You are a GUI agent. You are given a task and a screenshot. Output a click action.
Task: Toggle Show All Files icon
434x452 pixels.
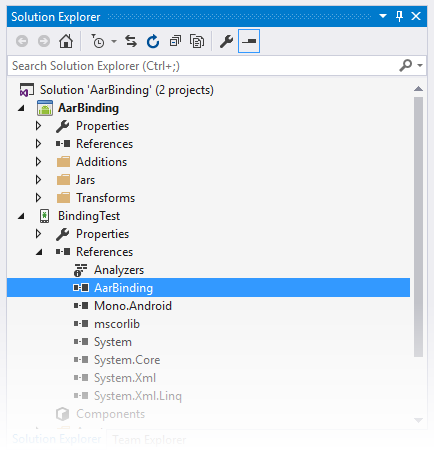[x=197, y=41]
